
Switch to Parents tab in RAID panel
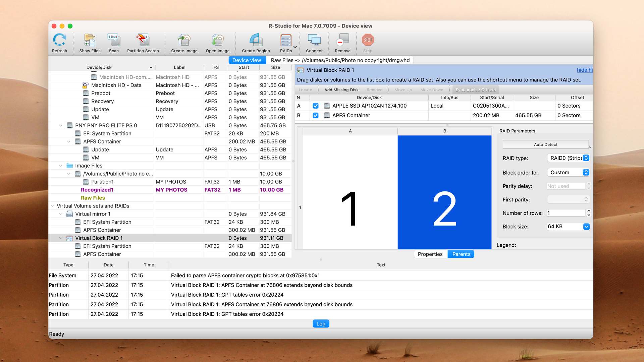[461, 254]
